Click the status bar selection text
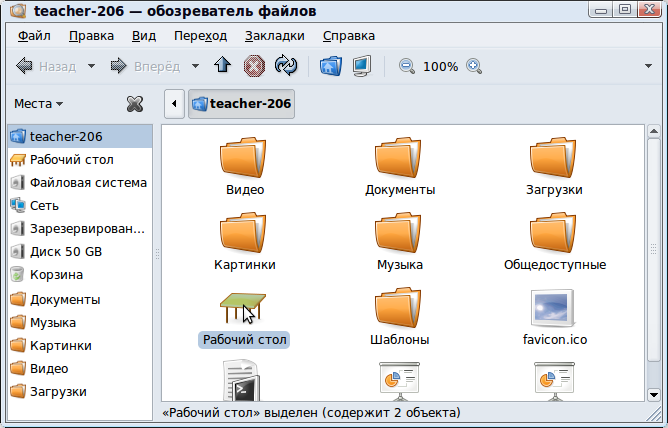This screenshot has height=428, width=668. pyautogui.click(x=311, y=413)
